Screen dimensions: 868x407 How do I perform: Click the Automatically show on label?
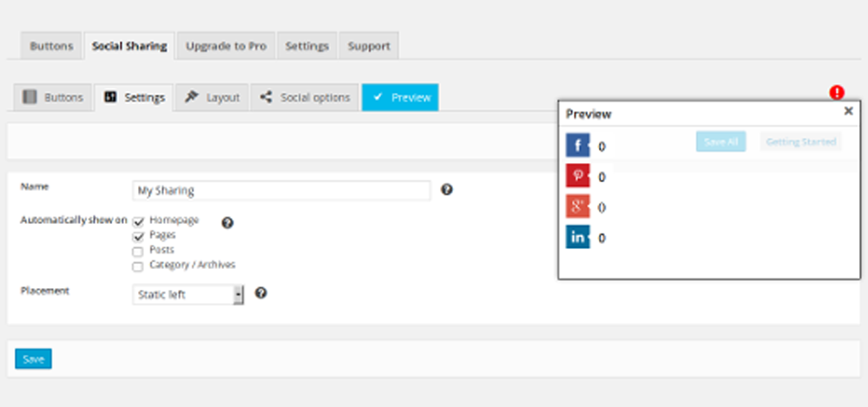74,220
